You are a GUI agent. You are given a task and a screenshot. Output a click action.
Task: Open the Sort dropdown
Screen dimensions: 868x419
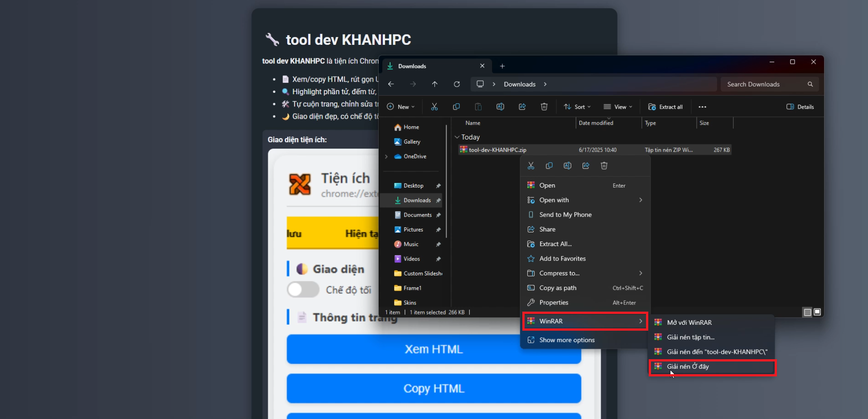[577, 107]
